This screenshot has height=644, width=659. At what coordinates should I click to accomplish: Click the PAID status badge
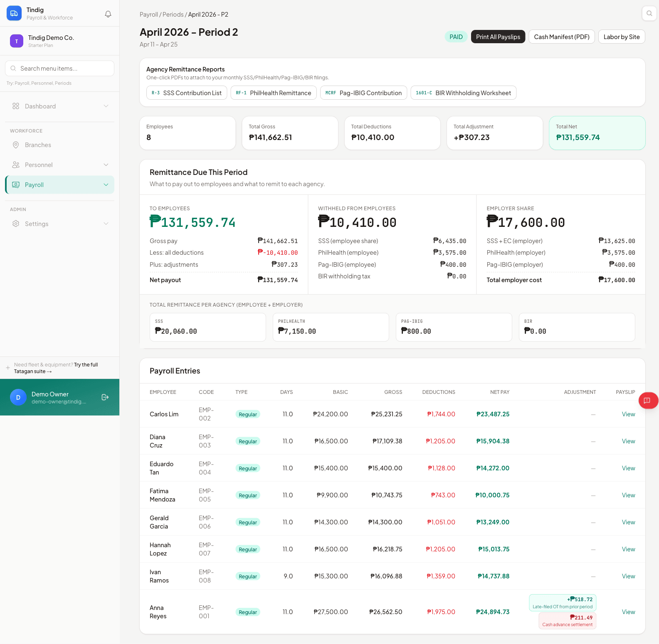(456, 37)
